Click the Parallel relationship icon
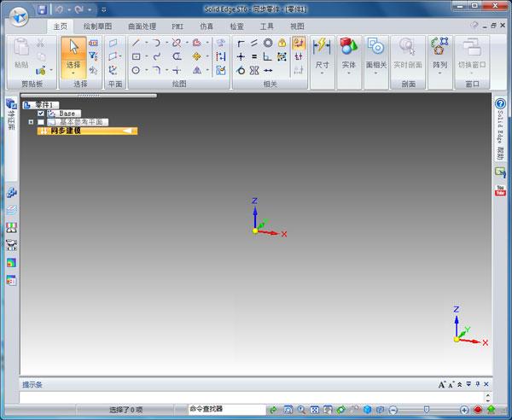 (254, 43)
